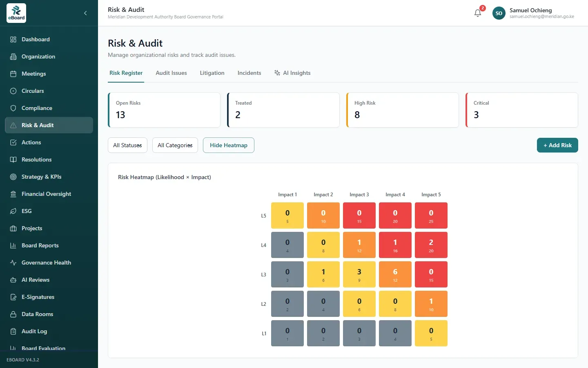Click the Meetings calendar icon
Screen dimensions: 588x368
(13, 74)
